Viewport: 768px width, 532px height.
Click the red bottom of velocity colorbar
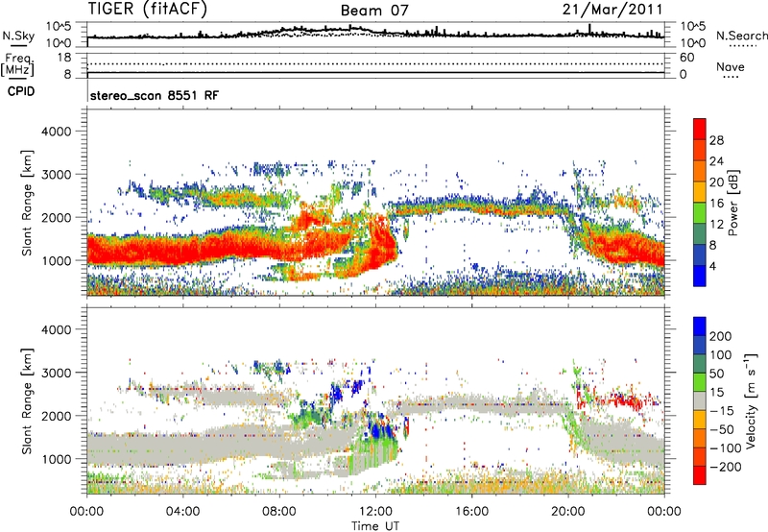700,475
